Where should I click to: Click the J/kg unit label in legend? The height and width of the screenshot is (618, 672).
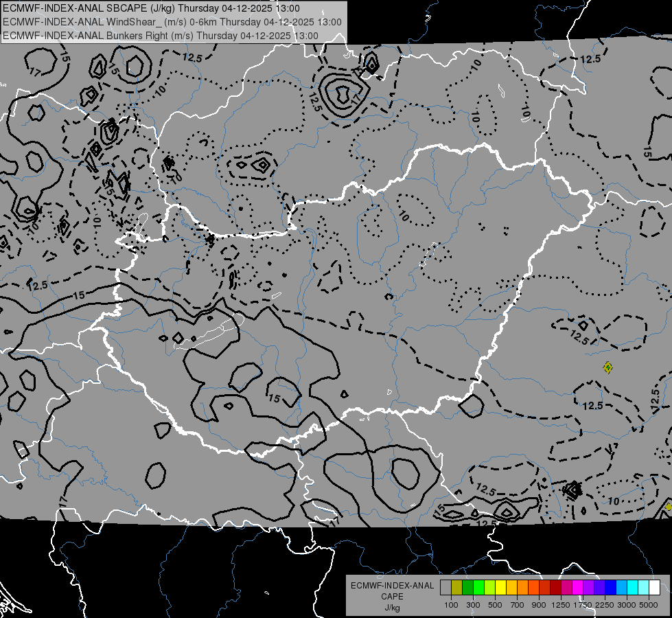tap(392, 608)
